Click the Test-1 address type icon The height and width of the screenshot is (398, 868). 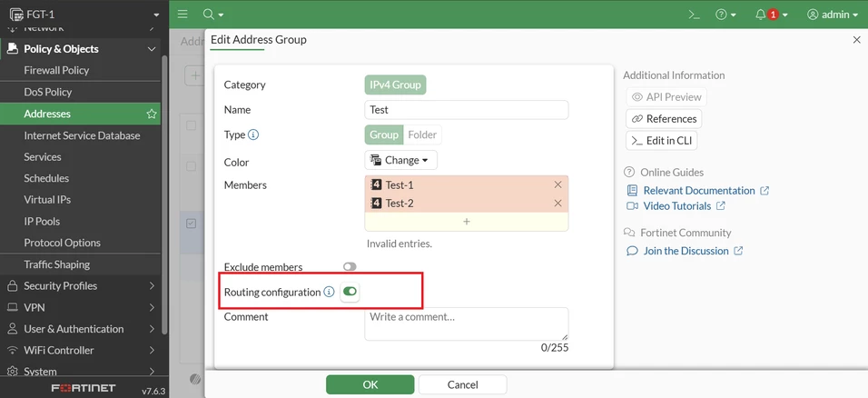[x=377, y=184]
